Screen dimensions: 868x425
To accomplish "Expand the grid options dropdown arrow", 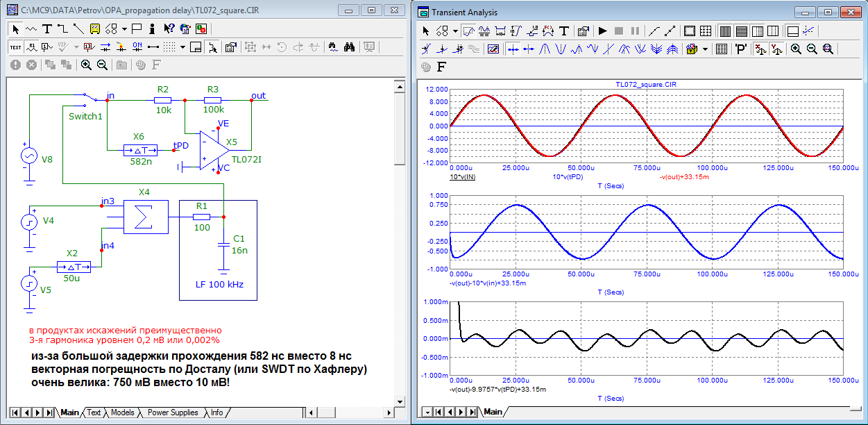I will coord(182,47).
